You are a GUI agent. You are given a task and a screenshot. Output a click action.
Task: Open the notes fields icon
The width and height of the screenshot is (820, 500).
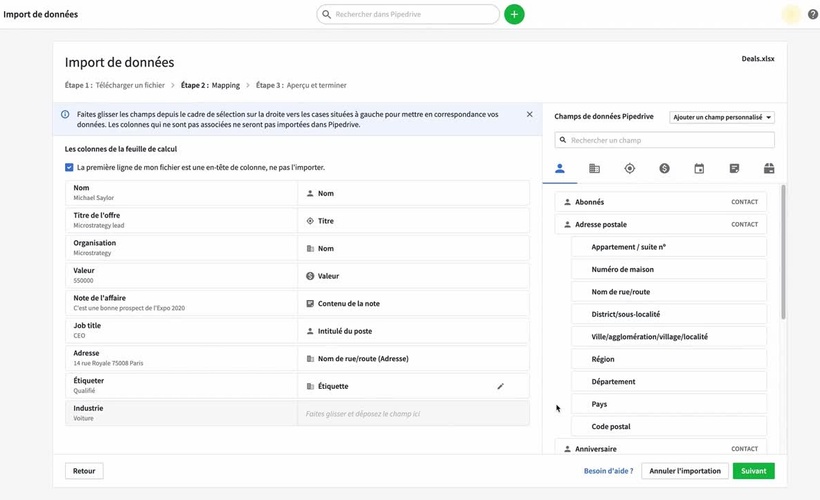[x=734, y=168]
